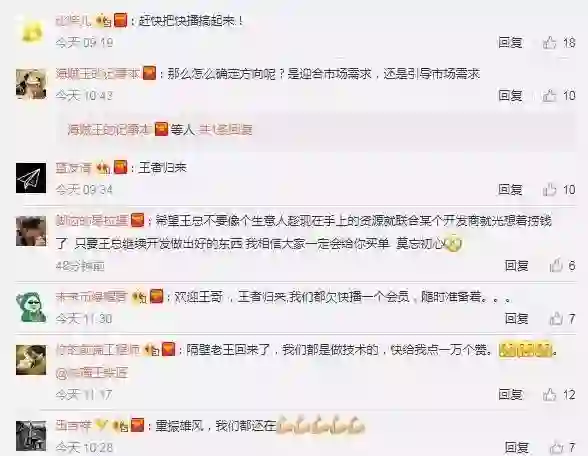
Task: Open username of 那么怎么确定方向 commenter
Action: [x=98, y=74]
